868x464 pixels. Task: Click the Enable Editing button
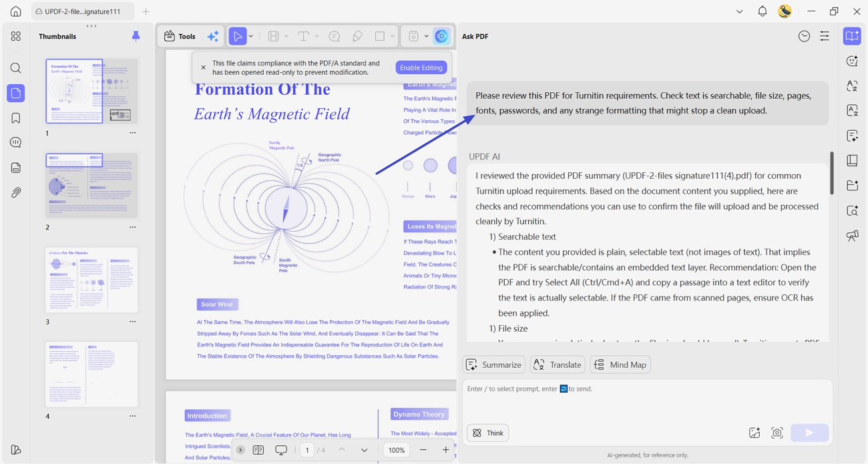click(421, 67)
